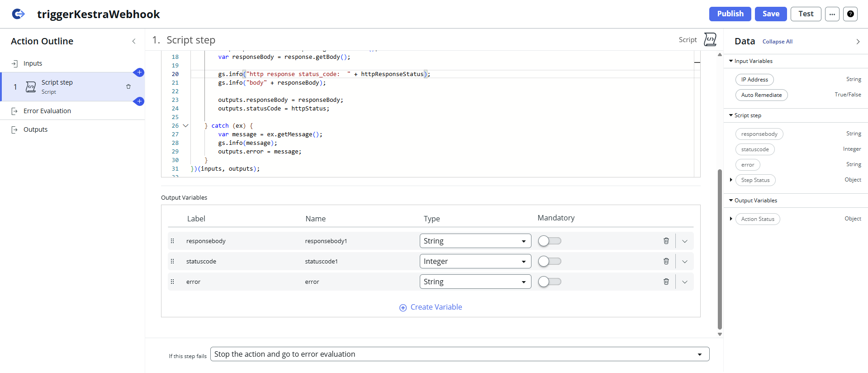Grab the responsebody row drag handle
Image resolution: width=868 pixels, height=373 pixels.
coord(172,241)
